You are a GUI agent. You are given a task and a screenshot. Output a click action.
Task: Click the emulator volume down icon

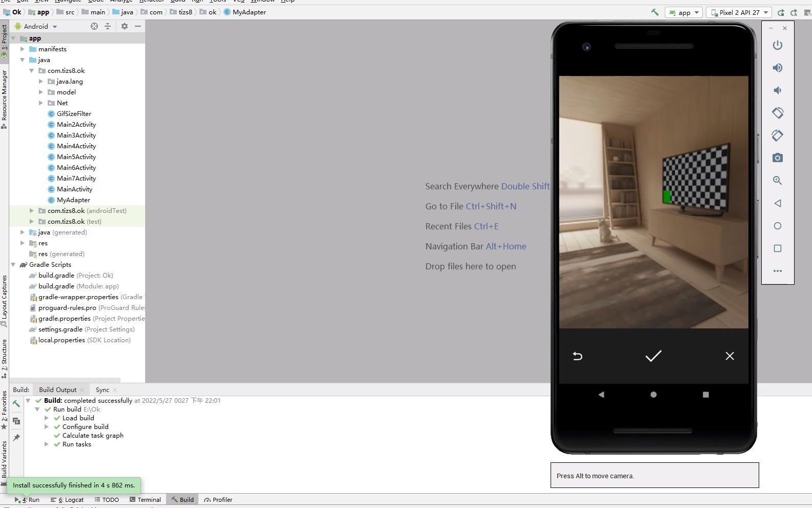pos(778,90)
